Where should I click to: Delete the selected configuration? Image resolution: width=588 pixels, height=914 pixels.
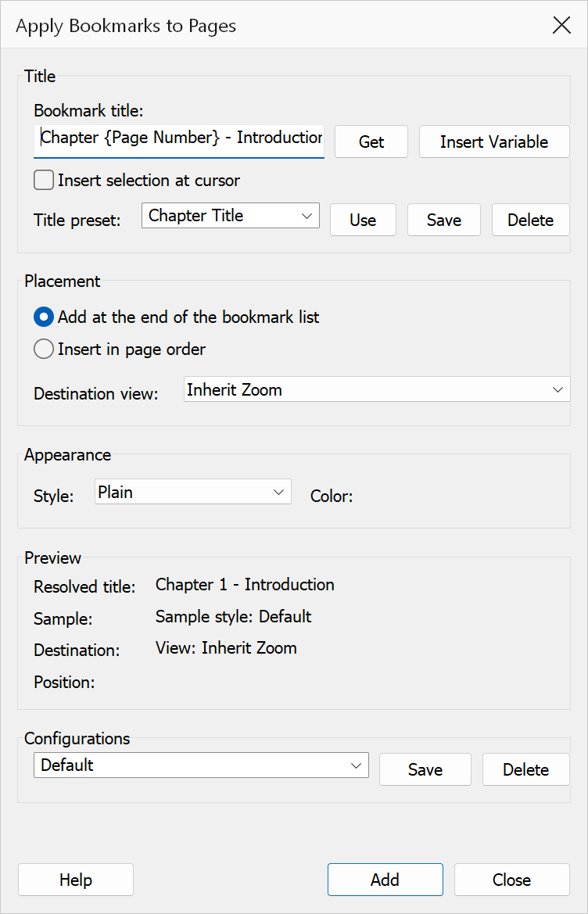(x=526, y=769)
